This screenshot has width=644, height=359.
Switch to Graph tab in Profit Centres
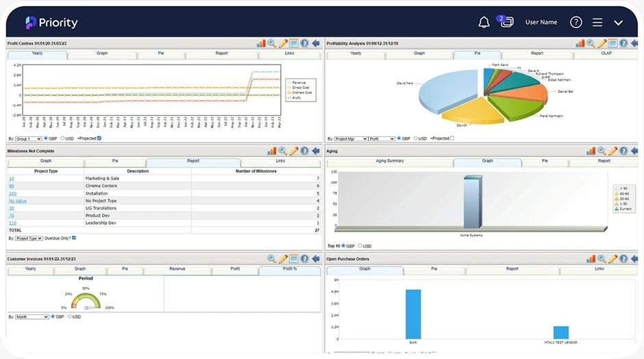click(102, 53)
